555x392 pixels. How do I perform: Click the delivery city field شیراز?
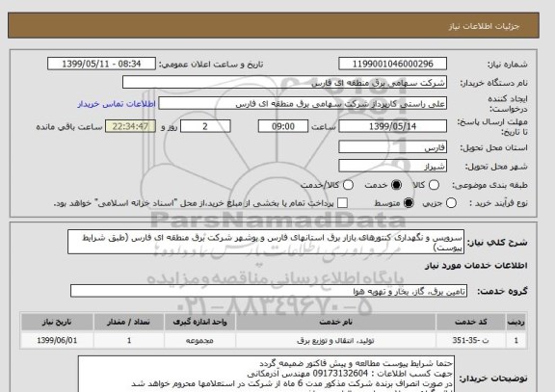pyautogui.click(x=392, y=166)
